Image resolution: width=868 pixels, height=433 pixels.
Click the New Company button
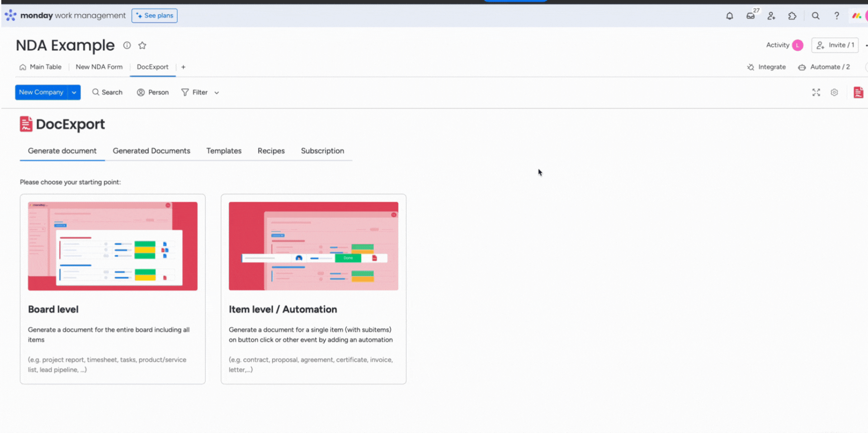41,92
